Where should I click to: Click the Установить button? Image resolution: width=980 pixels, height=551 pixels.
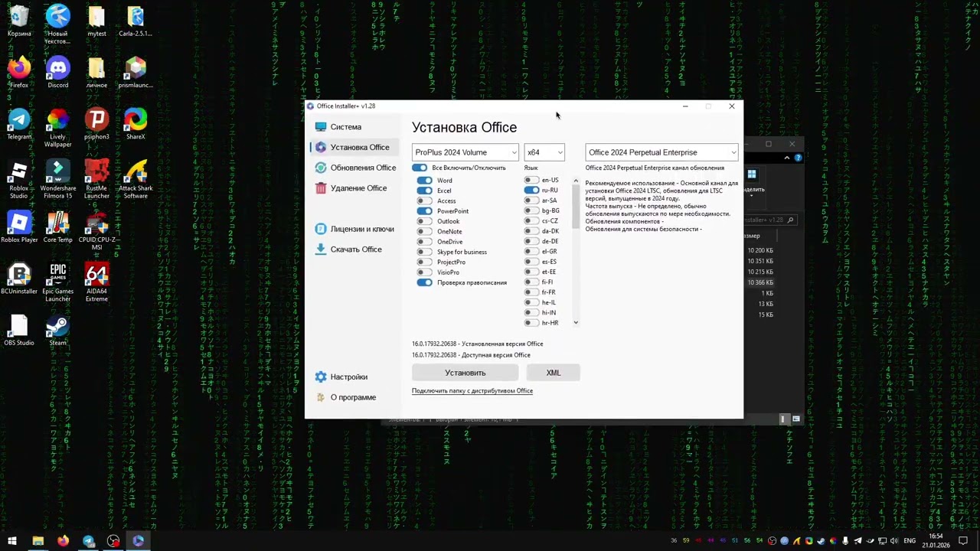pos(465,373)
